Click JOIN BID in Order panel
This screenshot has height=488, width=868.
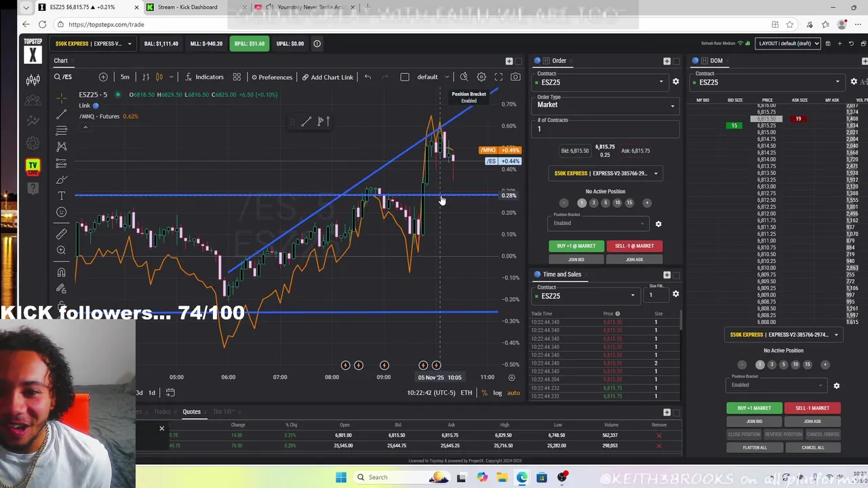[x=576, y=260]
